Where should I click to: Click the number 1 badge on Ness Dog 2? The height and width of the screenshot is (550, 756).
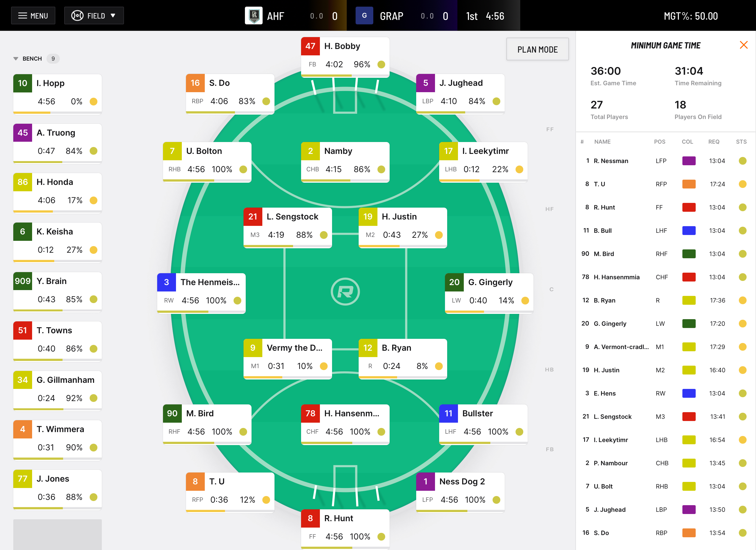click(426, 481)
